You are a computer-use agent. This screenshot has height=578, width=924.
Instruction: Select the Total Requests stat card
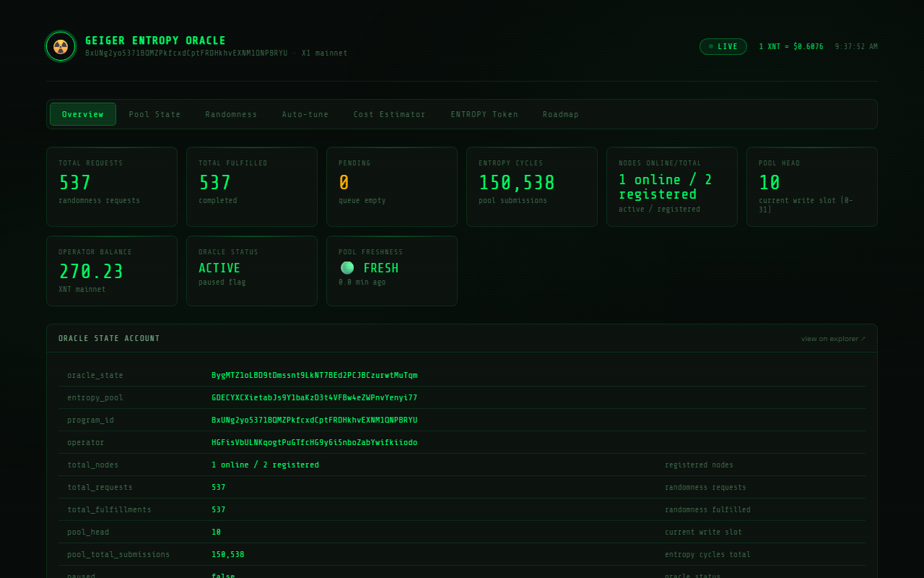tap(112, 187)
